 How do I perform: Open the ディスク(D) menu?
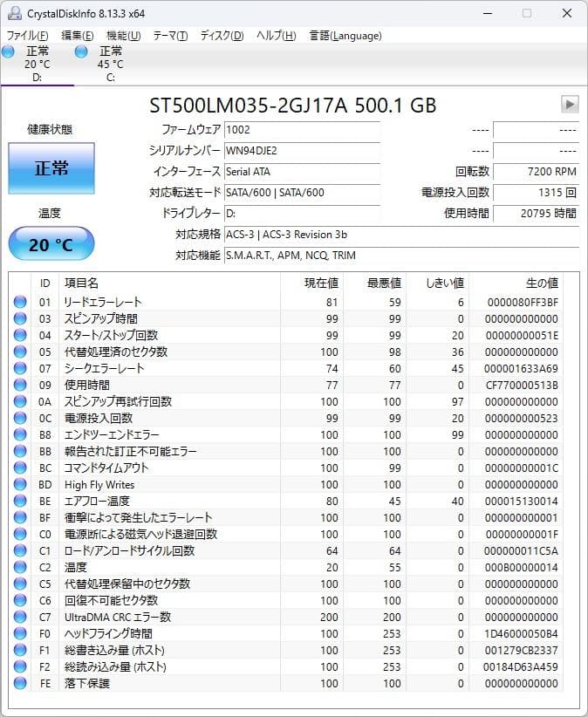click(x=222, y=36)
